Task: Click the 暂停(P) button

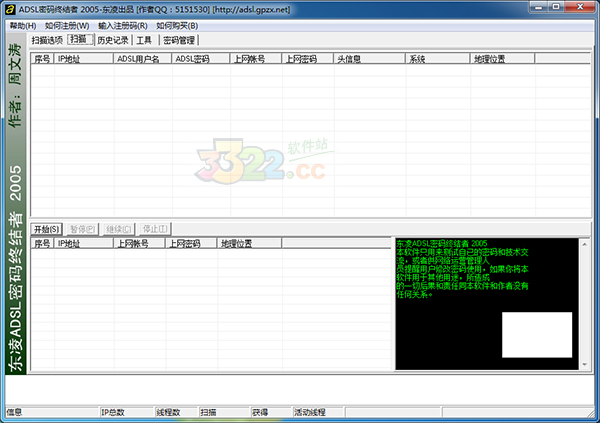Action: click(x=82, y=229)
